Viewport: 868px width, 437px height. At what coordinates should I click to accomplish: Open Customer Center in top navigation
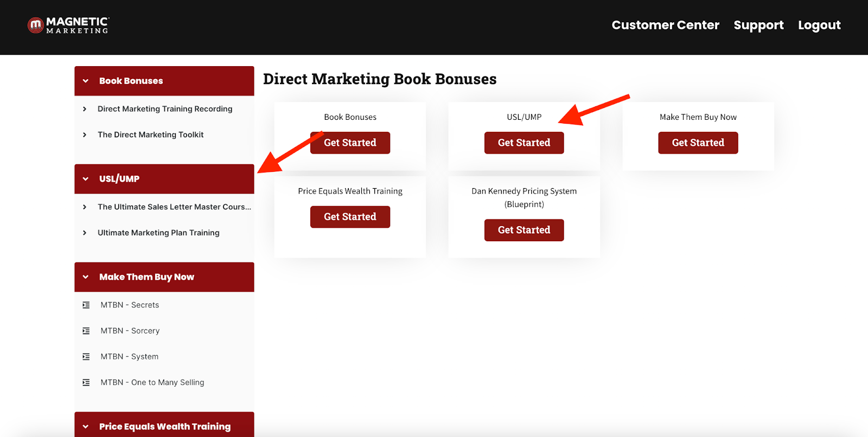click(x=665, y=25)
